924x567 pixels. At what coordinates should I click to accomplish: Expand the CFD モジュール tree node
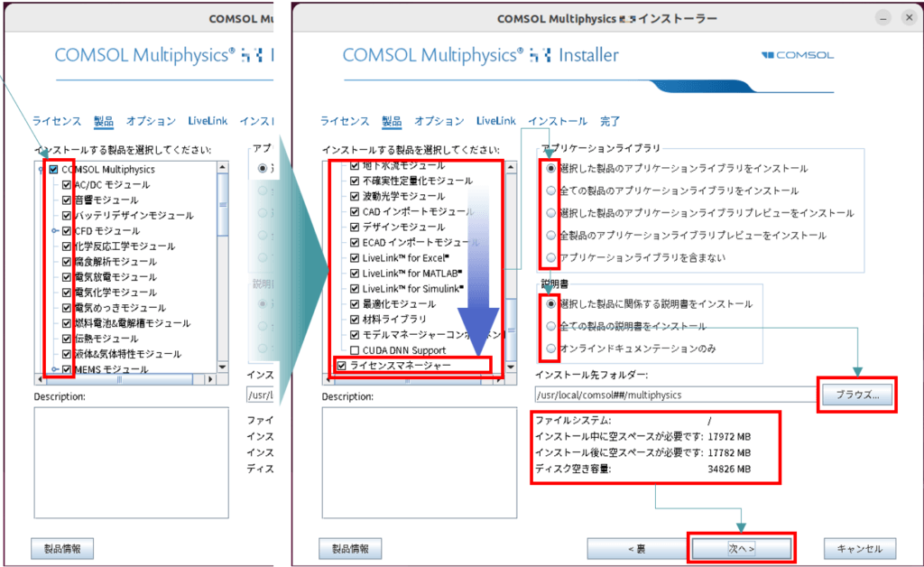[54, 231]
